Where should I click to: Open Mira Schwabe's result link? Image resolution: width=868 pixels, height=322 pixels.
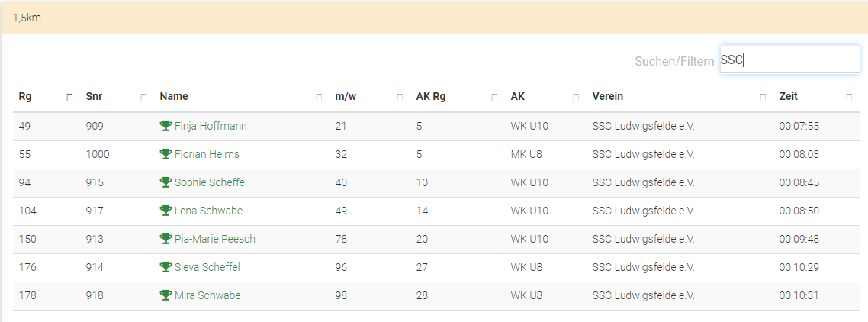207,295
